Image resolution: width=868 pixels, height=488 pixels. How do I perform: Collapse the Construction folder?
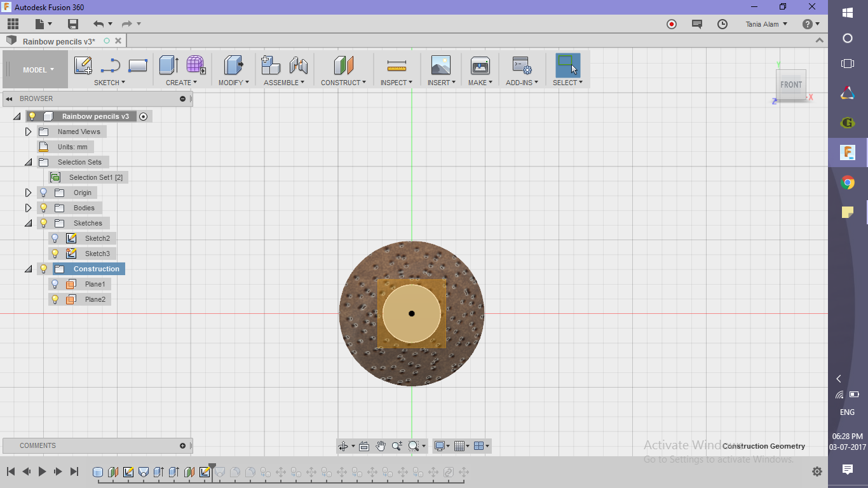(28, 269)
